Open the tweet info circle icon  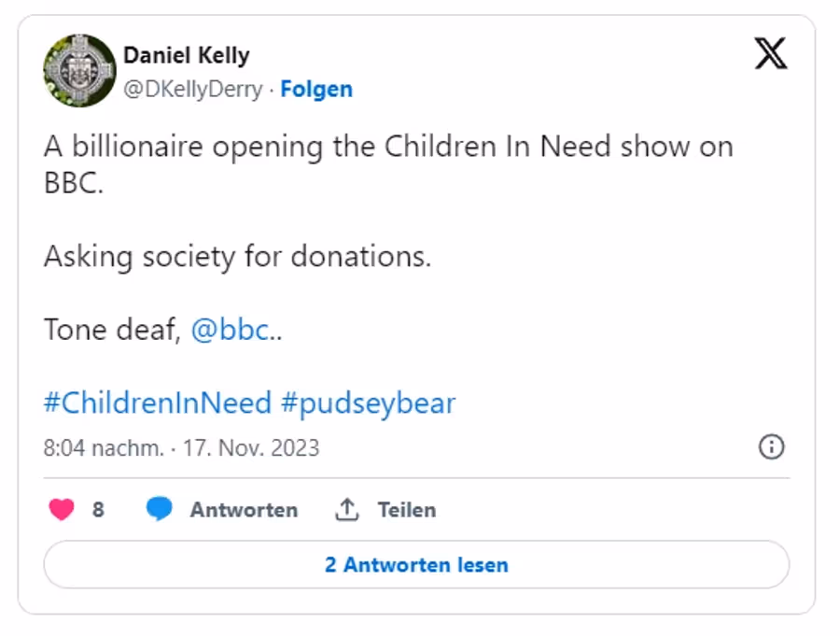[772, 446]
